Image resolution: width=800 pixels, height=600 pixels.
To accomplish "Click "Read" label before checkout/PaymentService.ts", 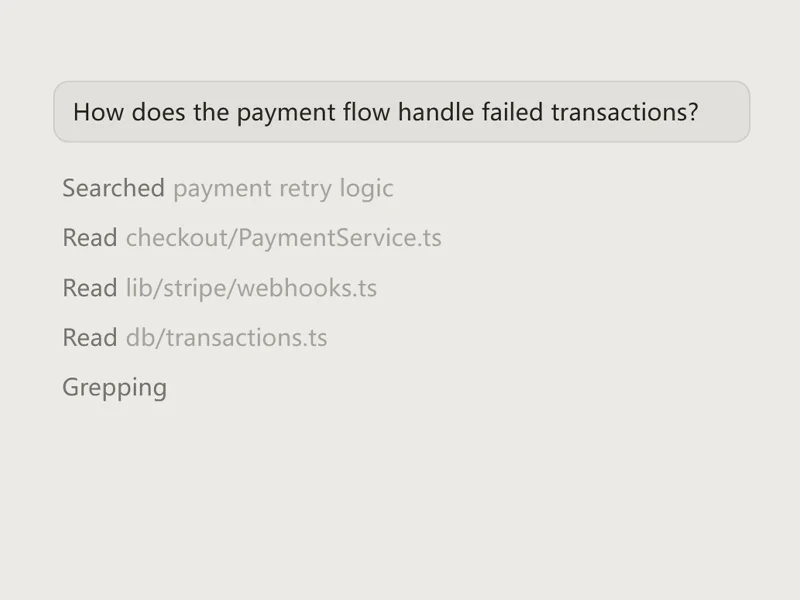I will coord(90,238).
